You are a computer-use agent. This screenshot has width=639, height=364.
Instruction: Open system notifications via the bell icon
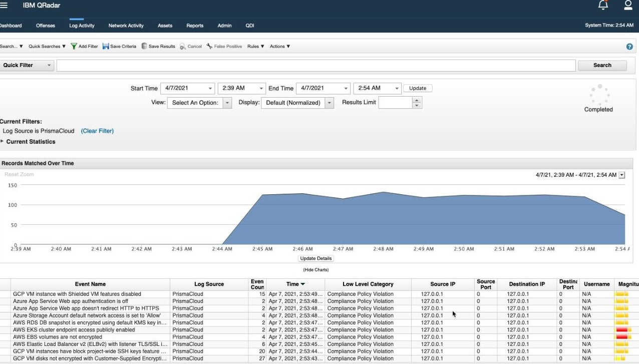click(x=603, y=5)
